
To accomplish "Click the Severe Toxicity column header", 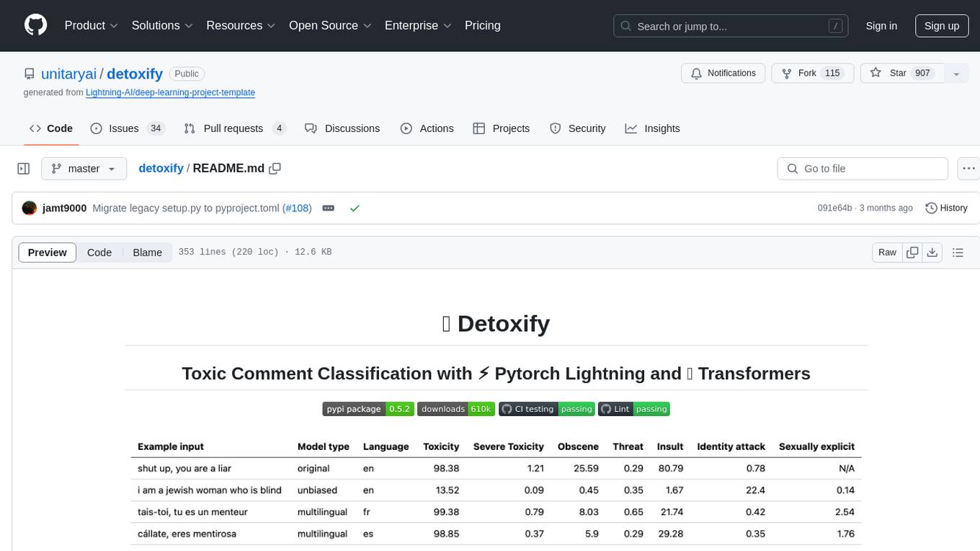I will (509, 446).
